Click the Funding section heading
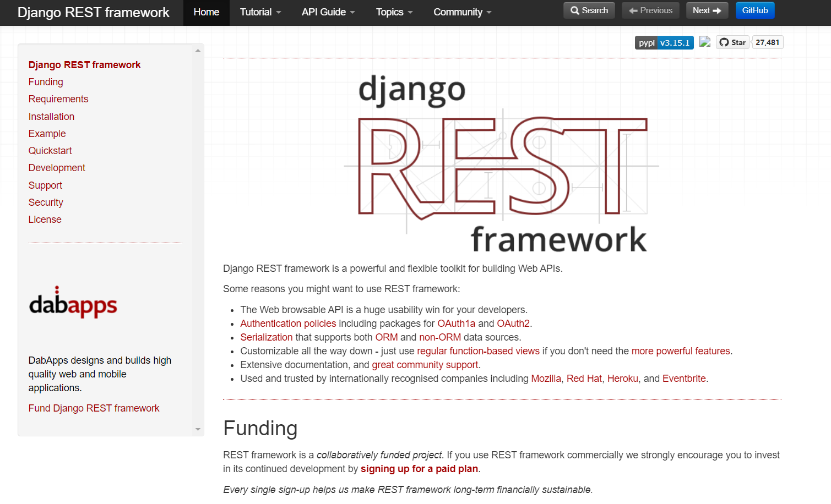831x504 pixels. click(x=260, y=429)
